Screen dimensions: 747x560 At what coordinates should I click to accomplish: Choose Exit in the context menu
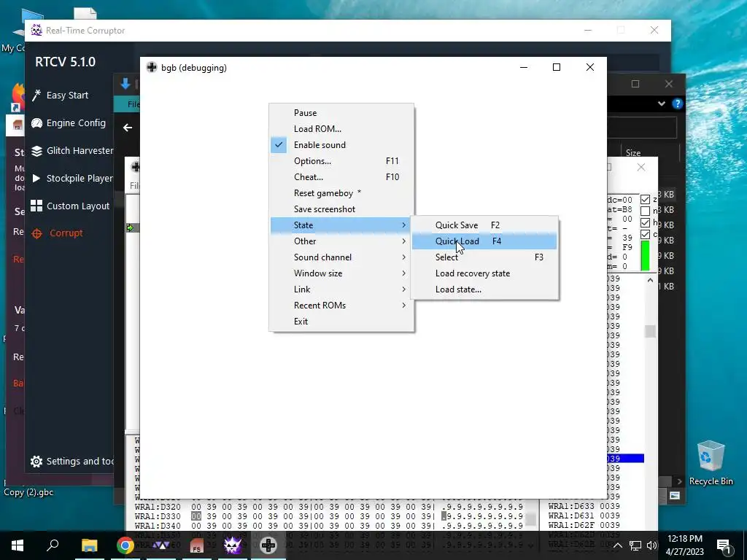coord(341,322)
